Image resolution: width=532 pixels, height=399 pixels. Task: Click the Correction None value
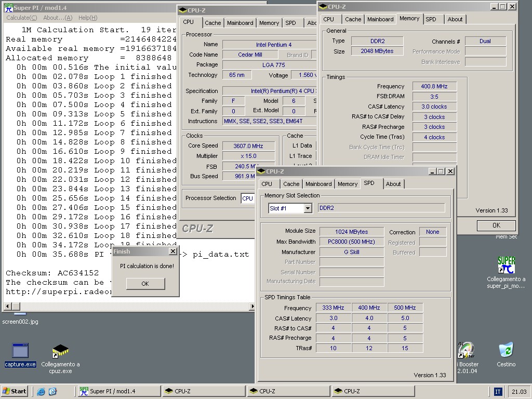click(433, 232)
